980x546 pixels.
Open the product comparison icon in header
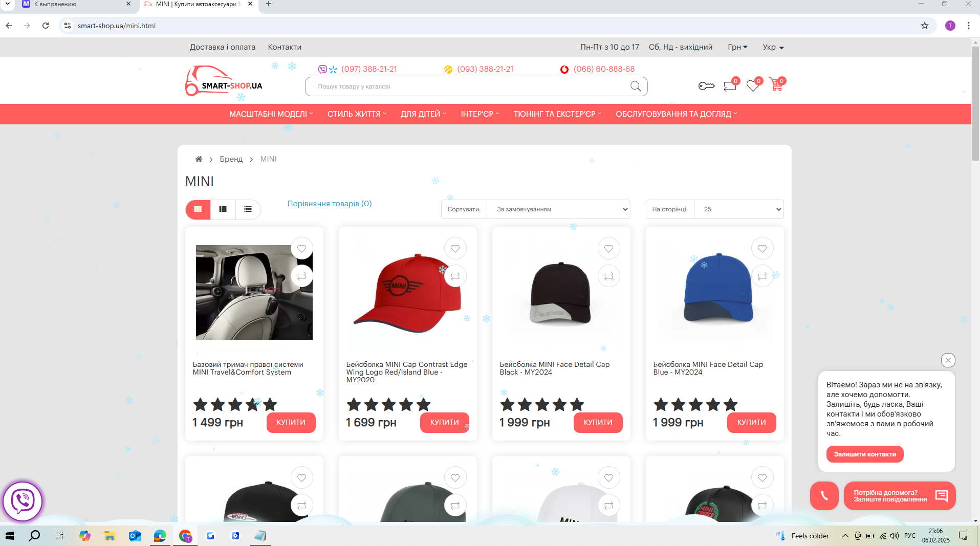tap(730, 85)
